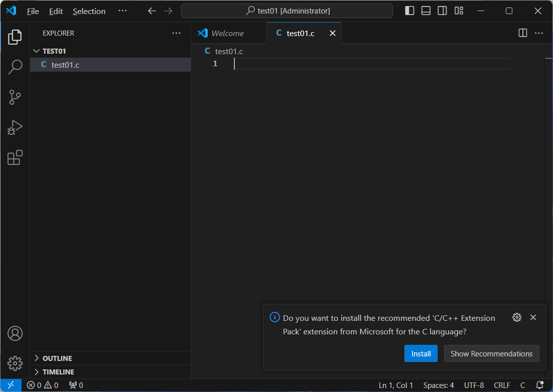Dismiss the C/C++ extension notification
The height and width of the screenshot is (392, 553).
click(533, 317)
